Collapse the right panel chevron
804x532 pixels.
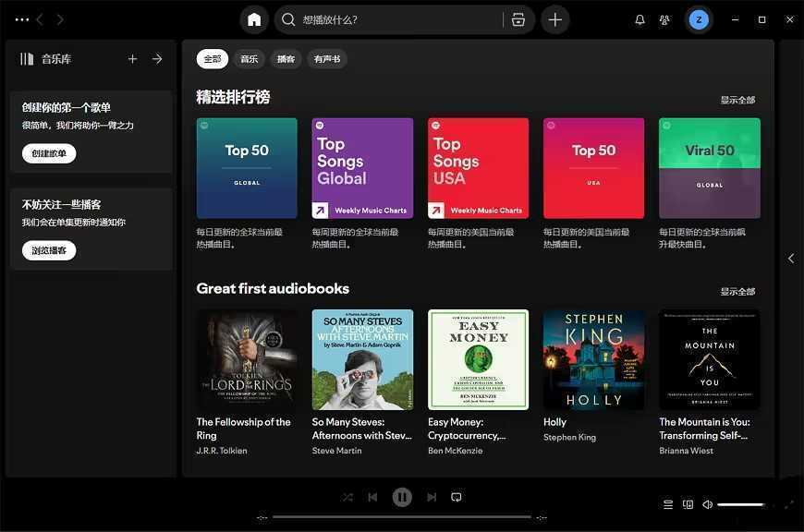coord(791,259)
